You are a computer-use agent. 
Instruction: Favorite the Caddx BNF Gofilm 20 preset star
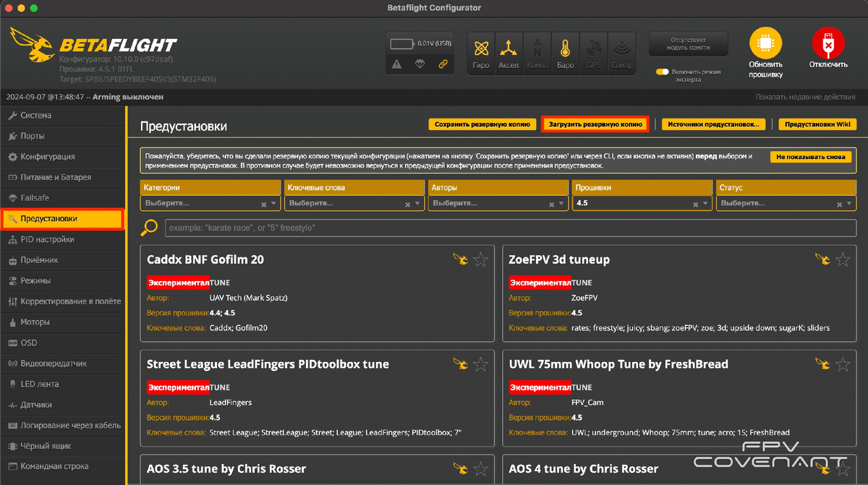[480, 259]
